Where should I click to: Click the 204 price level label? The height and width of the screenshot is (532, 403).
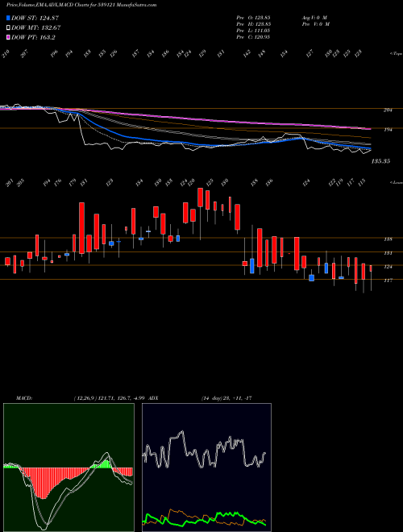point(388,110)
